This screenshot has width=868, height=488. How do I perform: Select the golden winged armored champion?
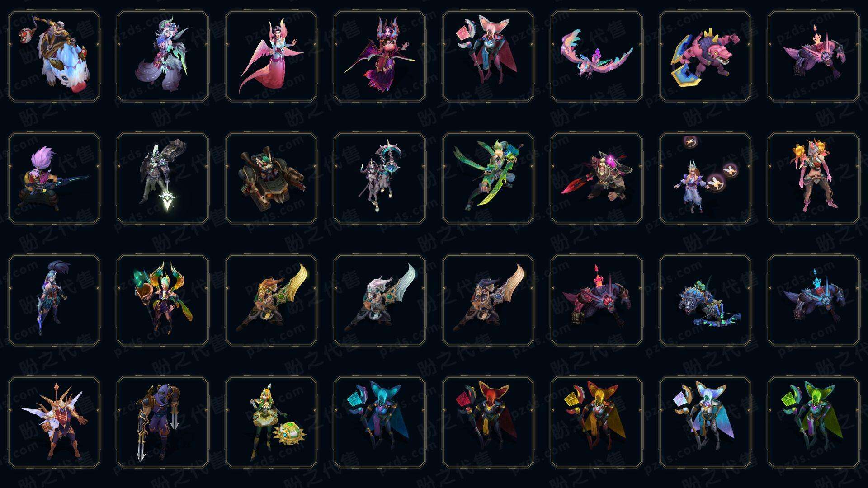point(54,422)
